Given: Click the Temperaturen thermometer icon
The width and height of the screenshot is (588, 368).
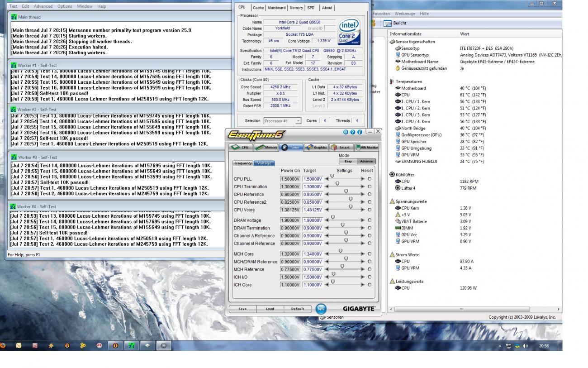Looking at the screenshot, I should pyautogui.click(x=392, y=81).
